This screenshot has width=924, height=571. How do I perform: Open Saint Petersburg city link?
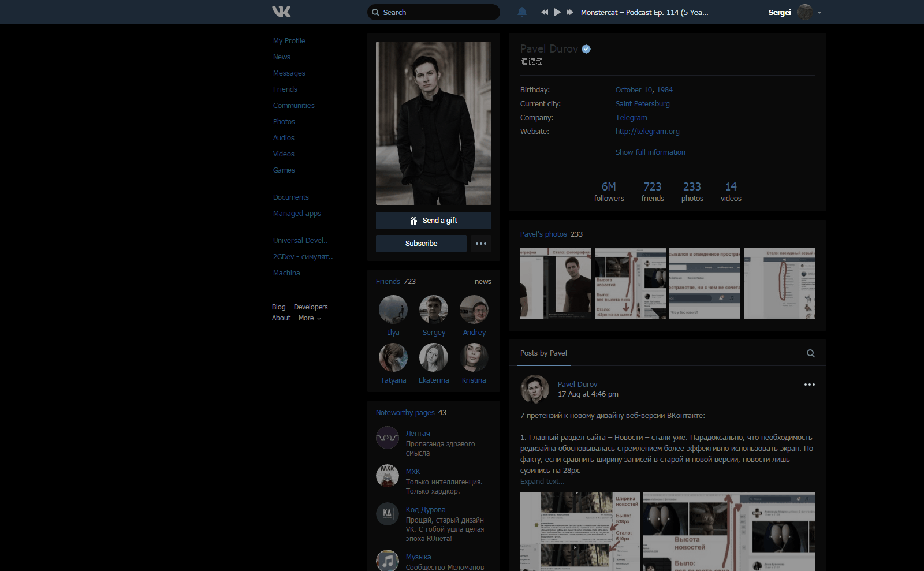[x=643, y=104]
